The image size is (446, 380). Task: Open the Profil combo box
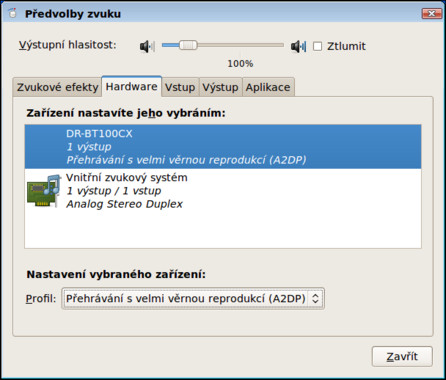(x=193, y=299)
